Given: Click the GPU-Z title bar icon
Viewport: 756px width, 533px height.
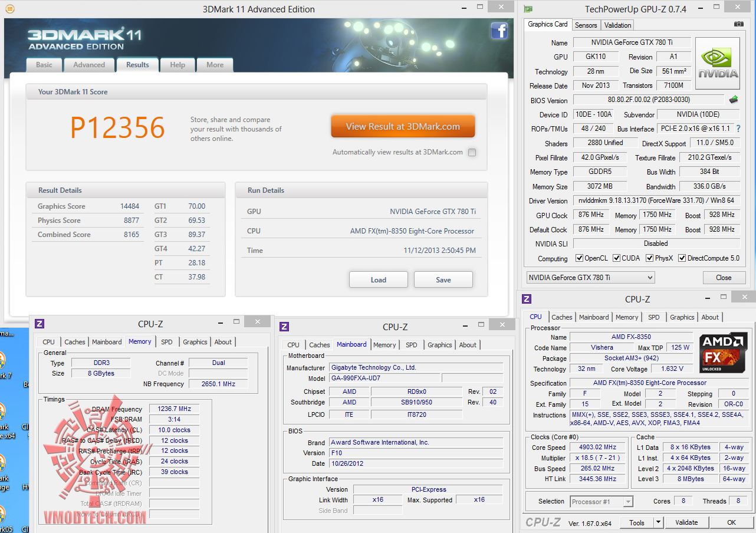Looking at the screenshot, I should pos(528,9).
